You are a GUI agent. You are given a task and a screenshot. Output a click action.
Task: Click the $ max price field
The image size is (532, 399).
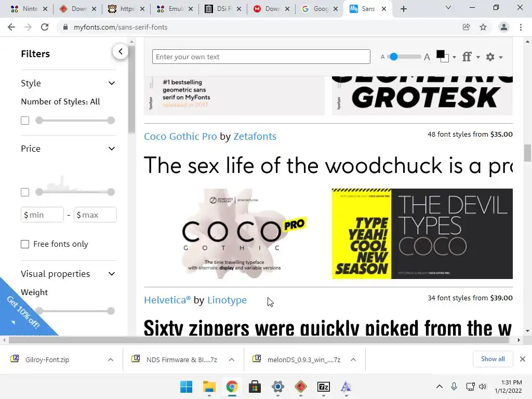pyautogui.click(x=95, y=215)
